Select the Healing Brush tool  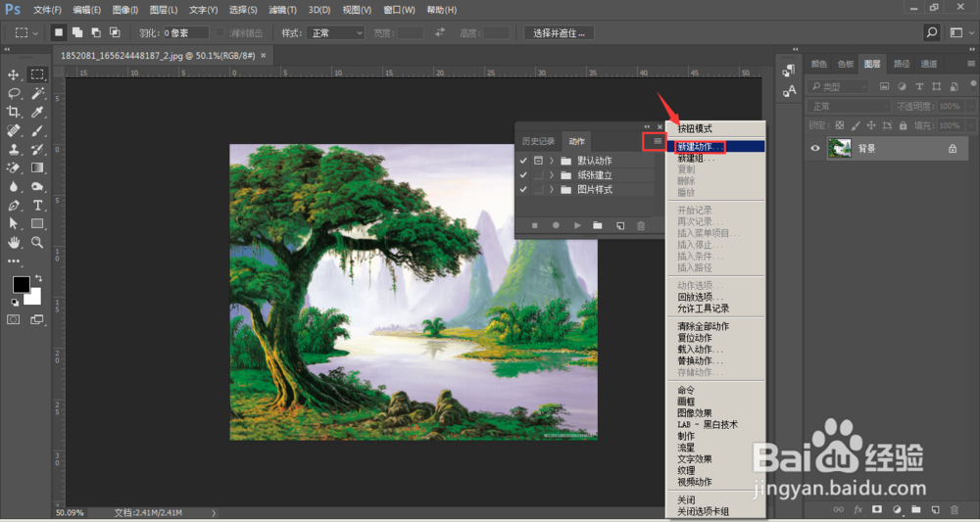pos(13,130)
